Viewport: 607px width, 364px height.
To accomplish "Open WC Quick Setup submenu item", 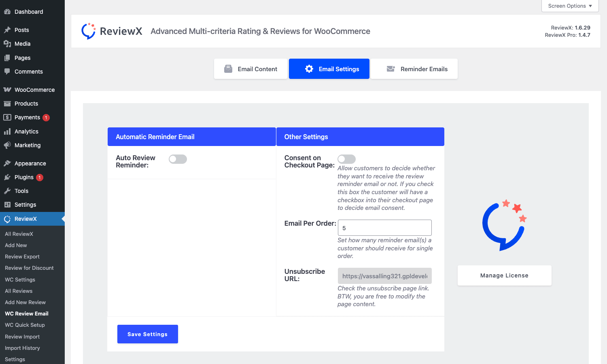I will pos(25,325).
